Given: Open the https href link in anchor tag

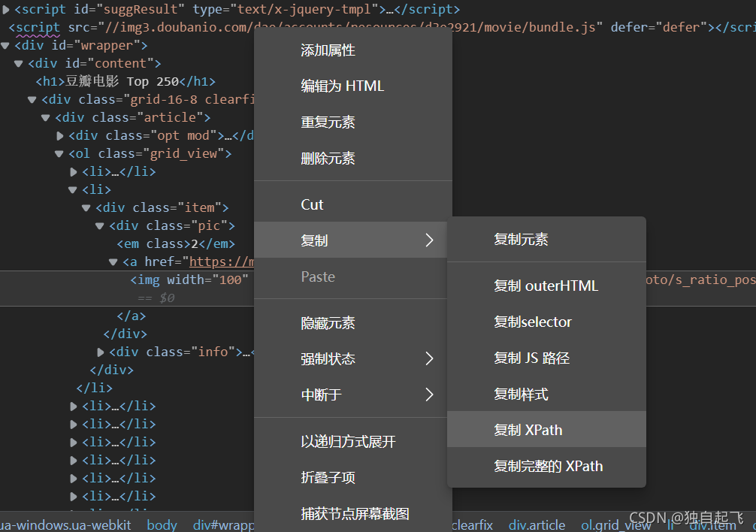Looking at the screenshot, I should click(x=221, y=261).
